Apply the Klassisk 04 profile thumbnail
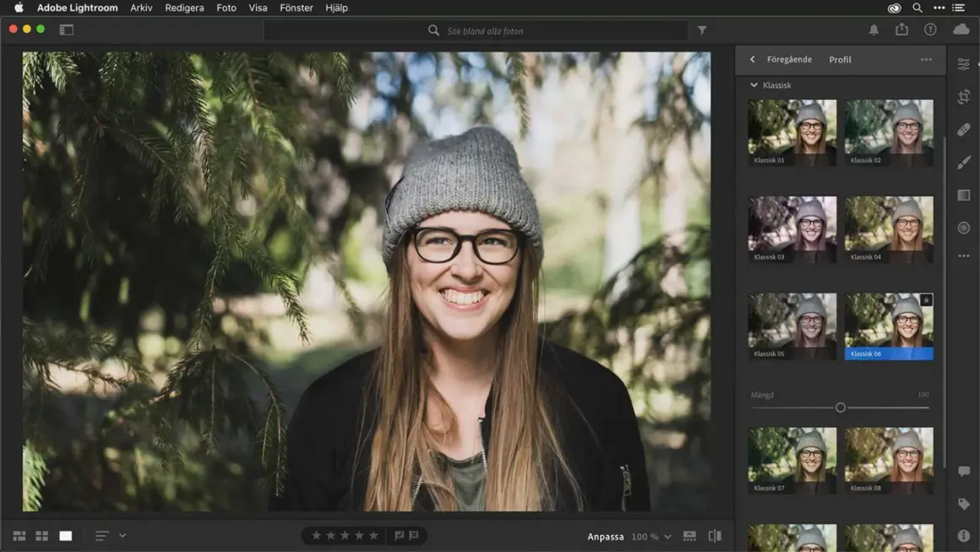 (x=889, y=229)
